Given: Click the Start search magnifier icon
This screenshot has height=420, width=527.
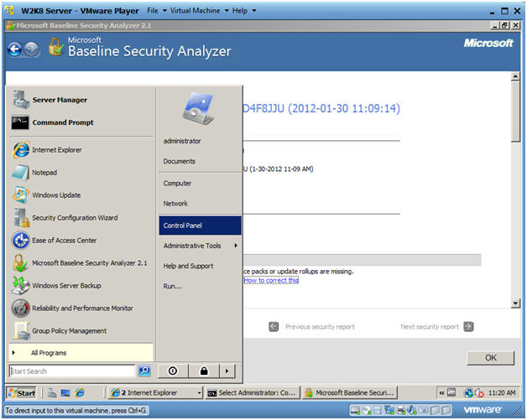Looking at the screenshot, I should 144,371.
